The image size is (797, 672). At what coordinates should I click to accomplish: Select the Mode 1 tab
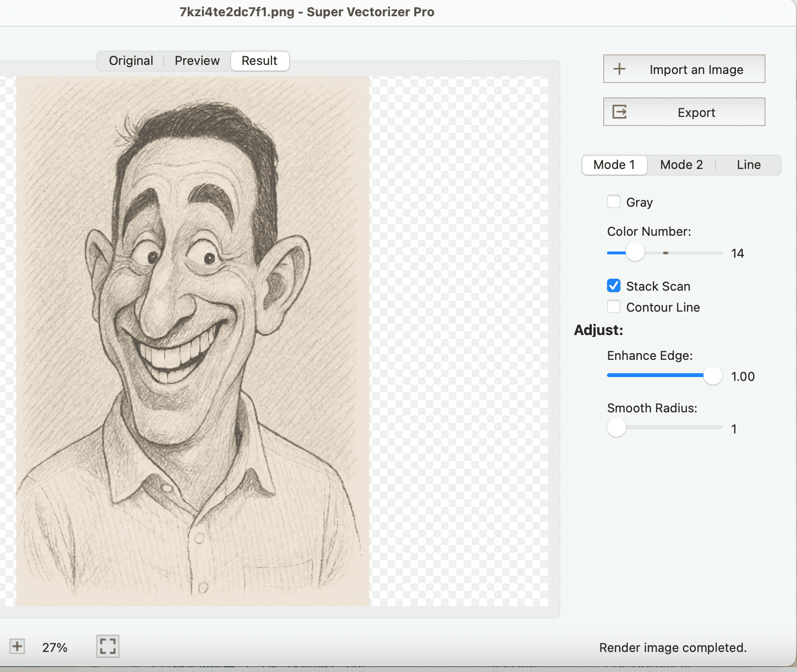tap(614, 165)
